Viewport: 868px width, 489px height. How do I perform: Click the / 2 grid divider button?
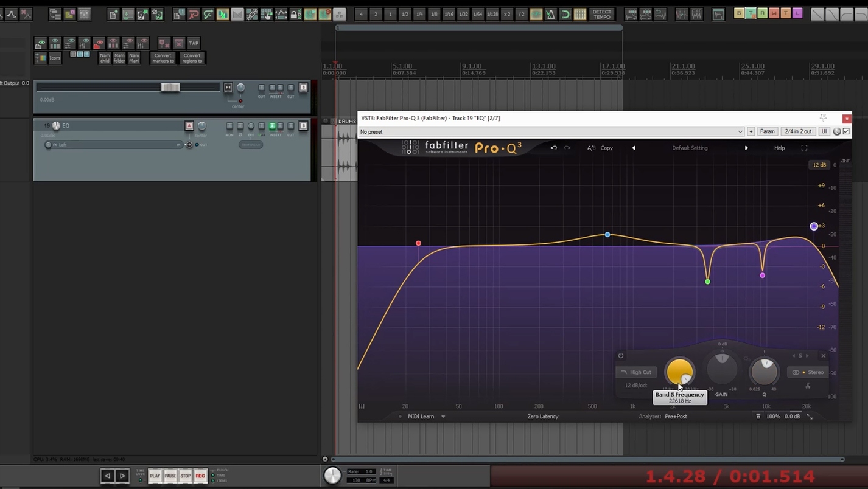pos(522,14)
